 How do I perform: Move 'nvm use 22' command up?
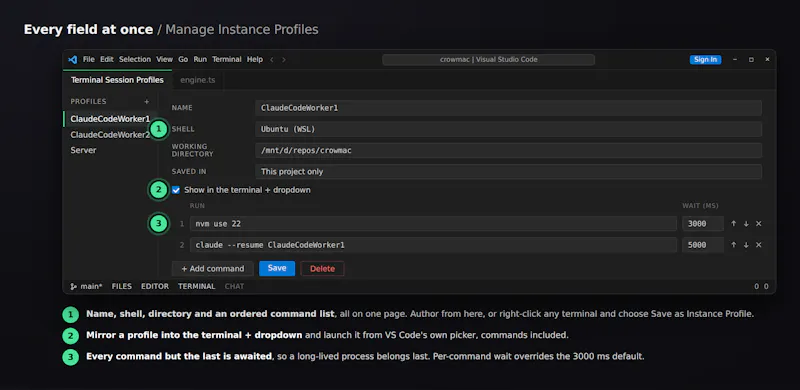pos(734,224)
